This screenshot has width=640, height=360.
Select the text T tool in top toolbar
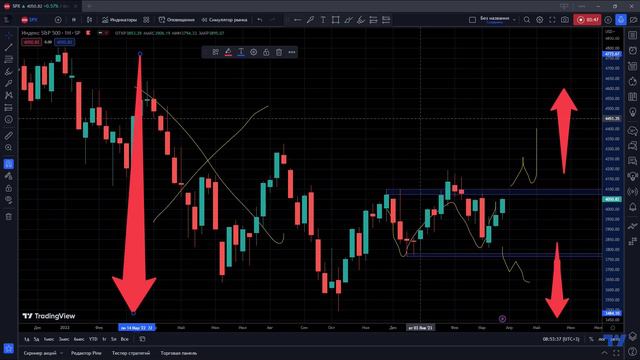pyautogui.click(x=323, y=20)
